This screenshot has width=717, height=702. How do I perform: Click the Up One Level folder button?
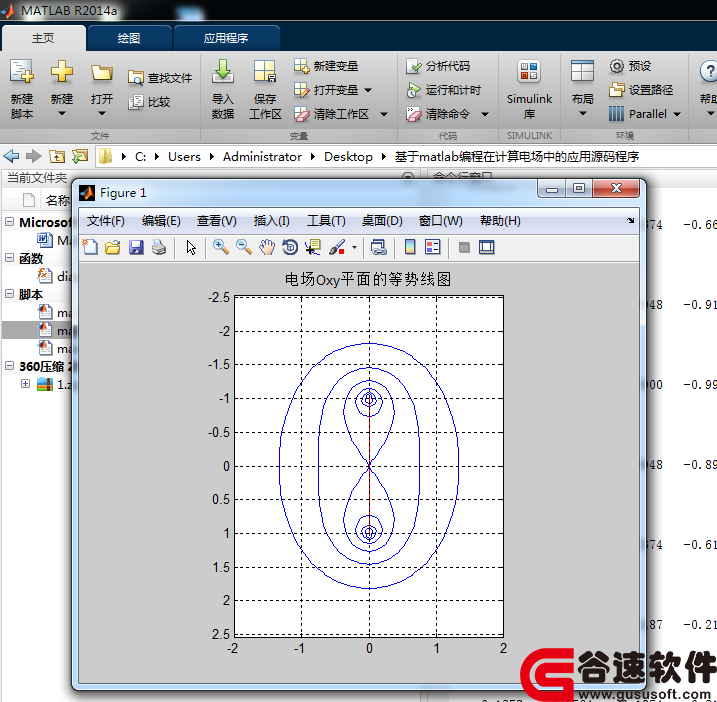[x=57, y=156]
